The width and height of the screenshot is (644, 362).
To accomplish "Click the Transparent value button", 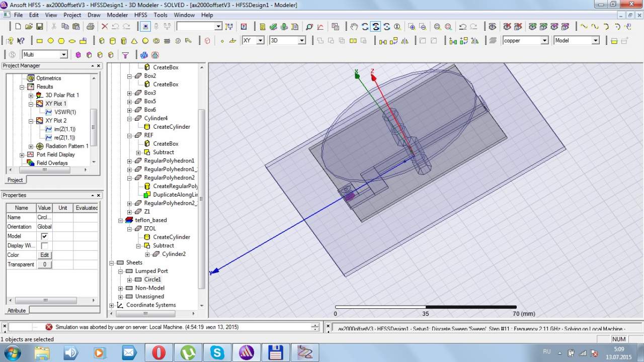I will click(x=44, y=264).
